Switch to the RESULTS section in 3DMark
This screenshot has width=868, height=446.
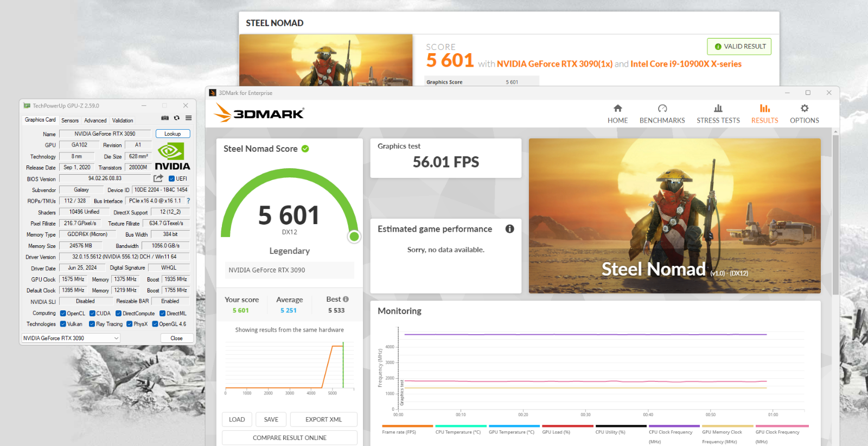pyautogui.click(x=764, y=114)
